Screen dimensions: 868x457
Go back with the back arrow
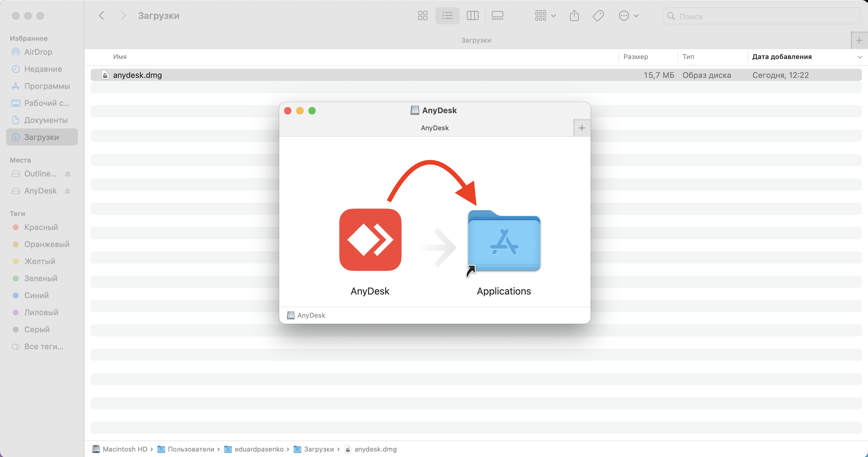(101, 16)
